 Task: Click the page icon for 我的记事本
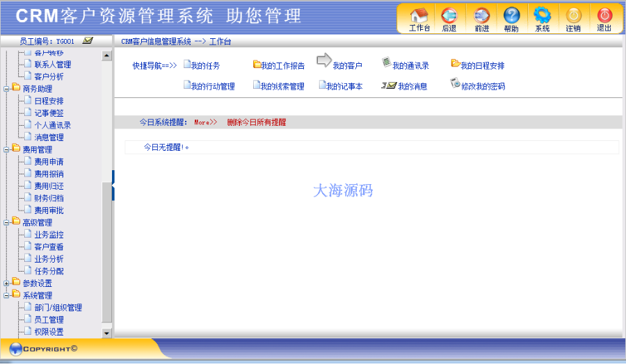click(x=323, y=85)
